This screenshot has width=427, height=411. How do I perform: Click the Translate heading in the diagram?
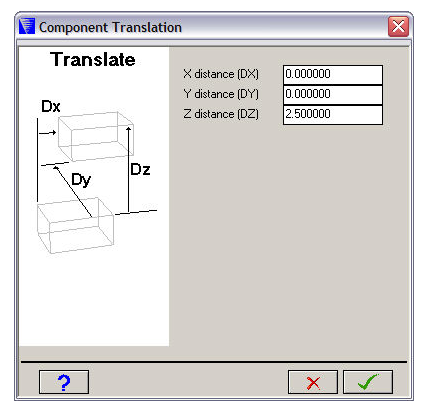(93, 60)
